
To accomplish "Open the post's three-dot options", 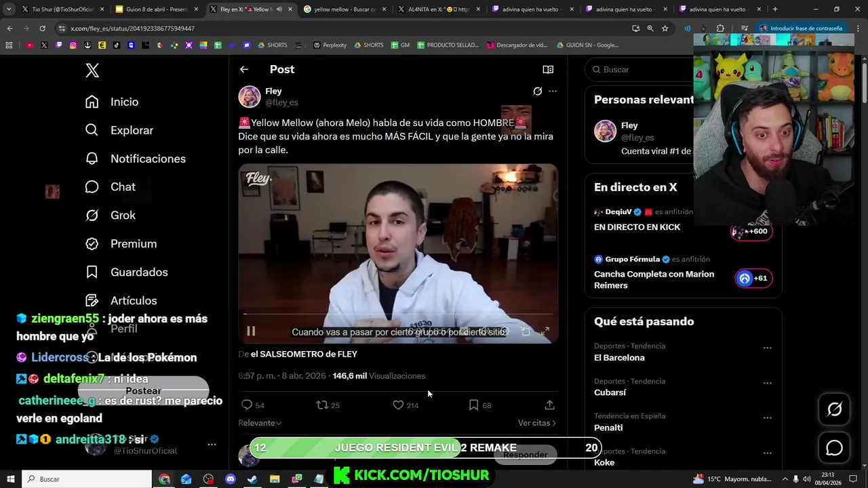I will 553,91.
